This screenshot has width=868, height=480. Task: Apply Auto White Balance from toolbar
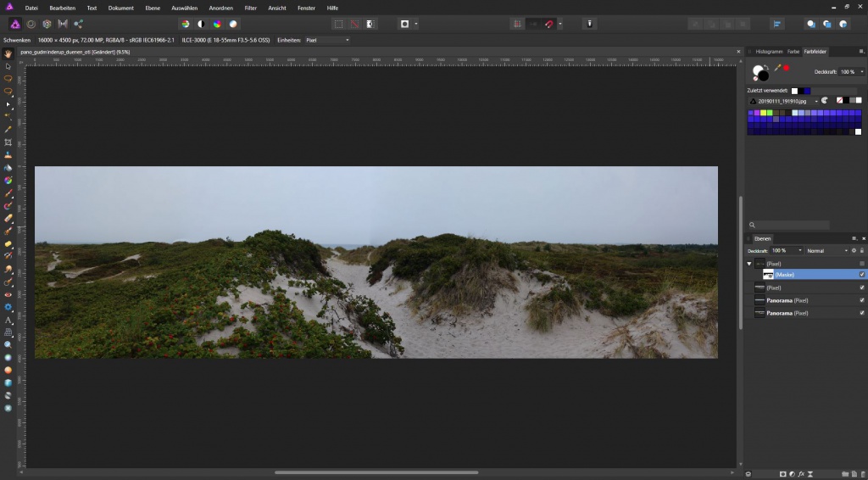[x=233, y=24]
